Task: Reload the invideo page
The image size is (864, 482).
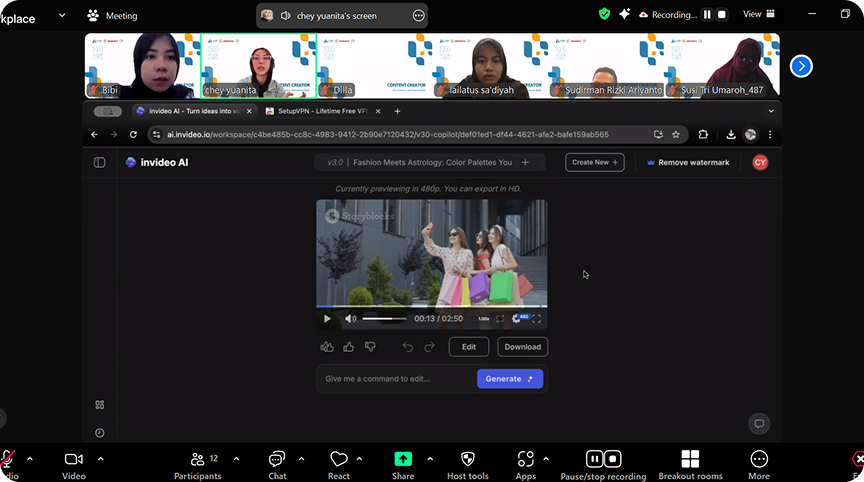Action: [133, 134]
